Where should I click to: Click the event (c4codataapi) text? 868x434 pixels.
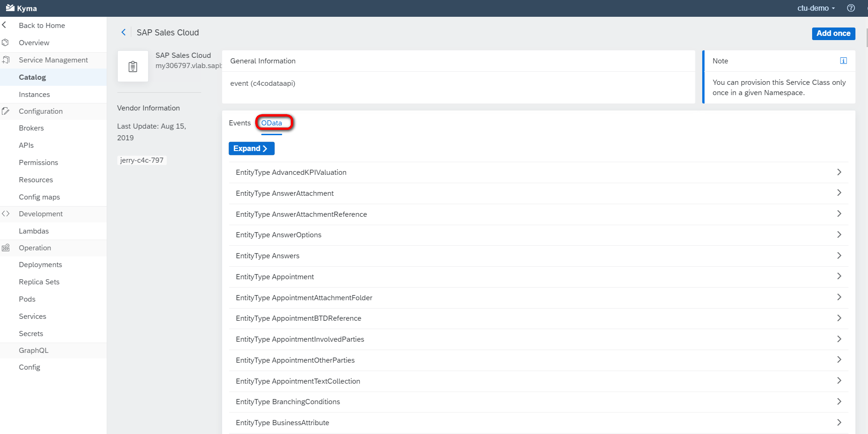pos(263,83)
